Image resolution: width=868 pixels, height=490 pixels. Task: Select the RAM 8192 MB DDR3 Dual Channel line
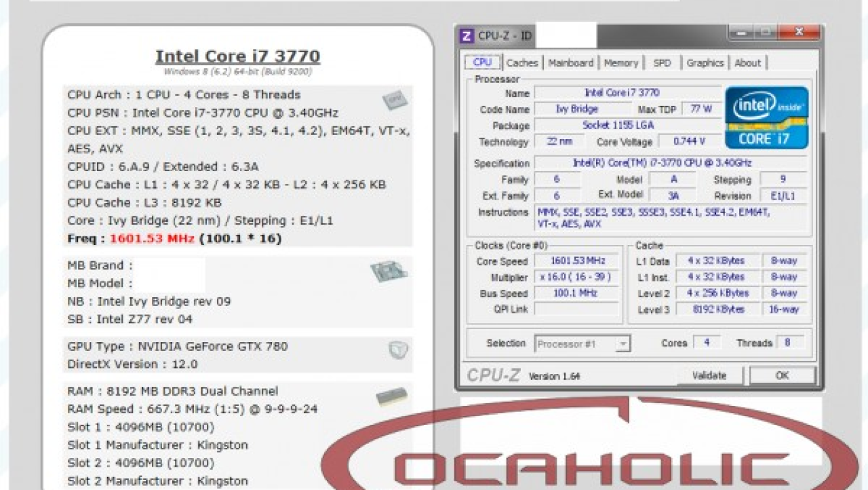(x=173, y=392)
